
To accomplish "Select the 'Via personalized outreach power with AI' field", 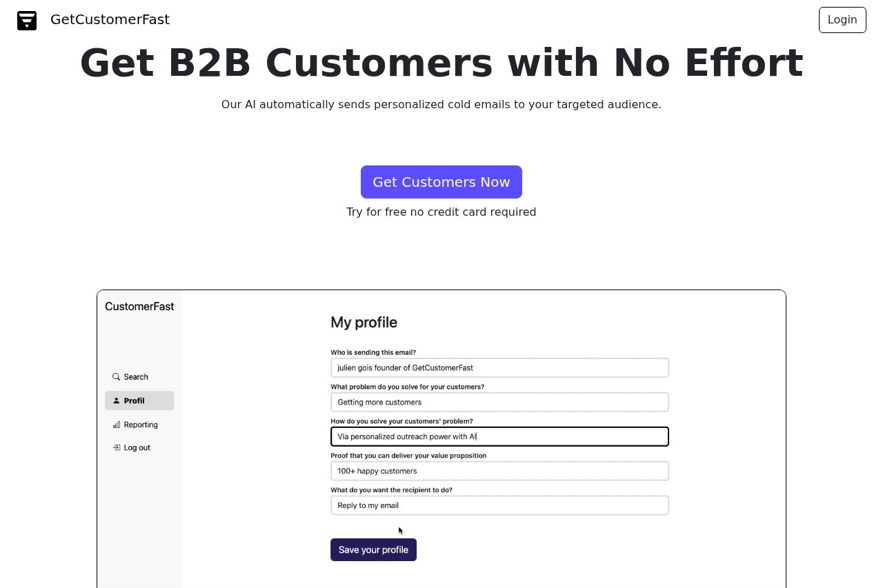I will tap(499, 436).
